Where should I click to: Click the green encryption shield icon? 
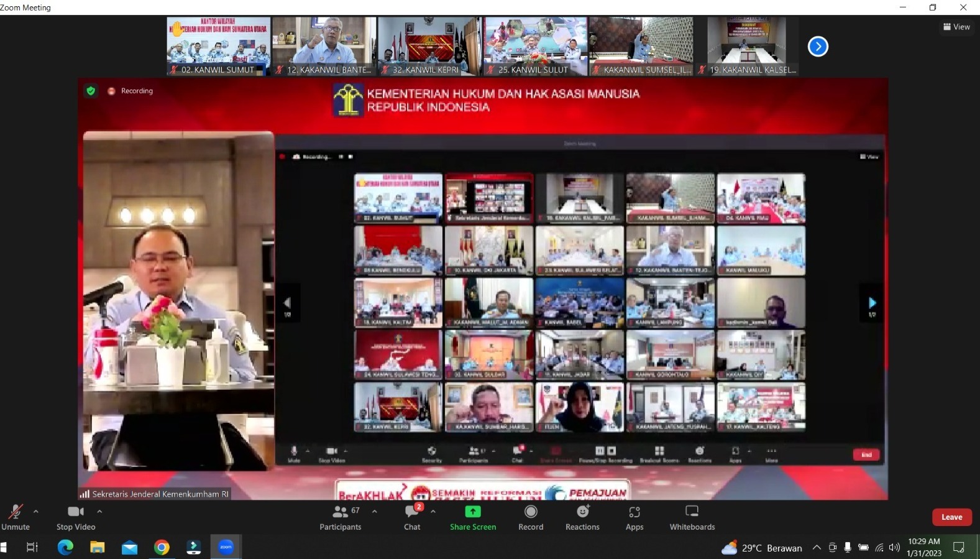coord(91,91)
